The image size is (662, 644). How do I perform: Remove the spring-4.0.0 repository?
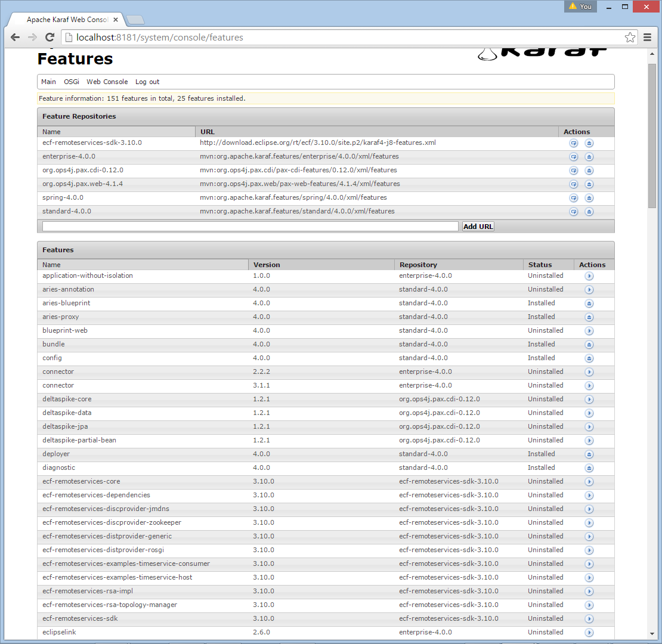click(x=589, y=198)
